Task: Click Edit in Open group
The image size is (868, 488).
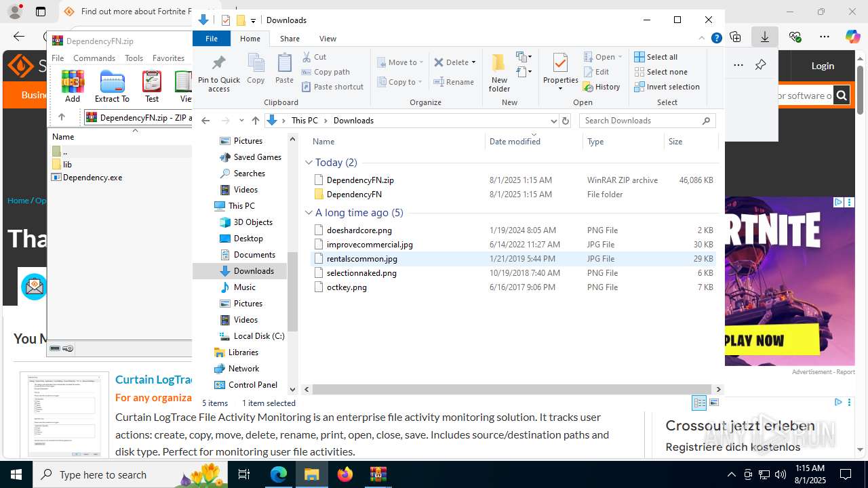Action: [596, 72]
